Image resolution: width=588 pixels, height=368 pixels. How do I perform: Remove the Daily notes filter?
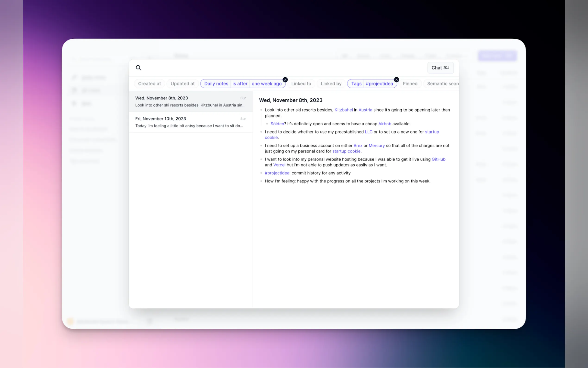[285, 79]
